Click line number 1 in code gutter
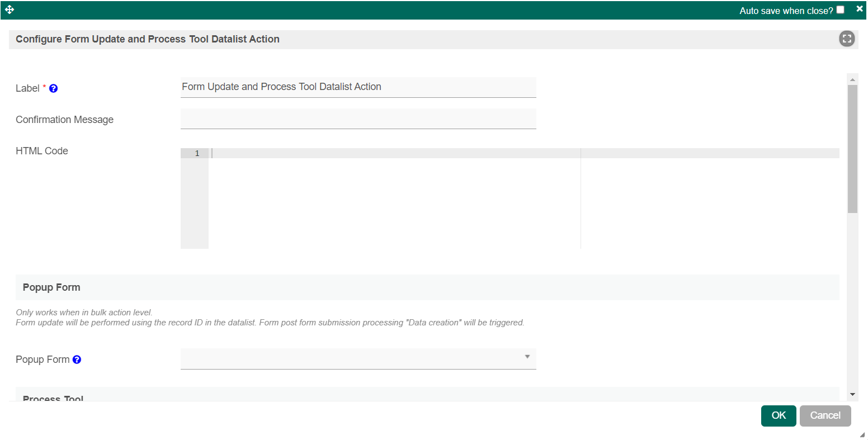868x440 pixels. tap(197, 153)
